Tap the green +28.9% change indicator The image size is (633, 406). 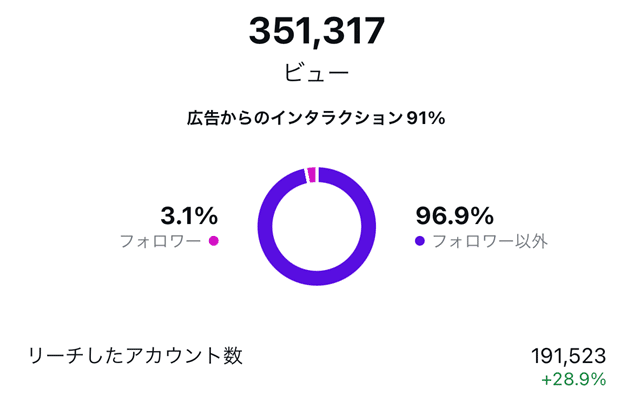pos(574,380)
